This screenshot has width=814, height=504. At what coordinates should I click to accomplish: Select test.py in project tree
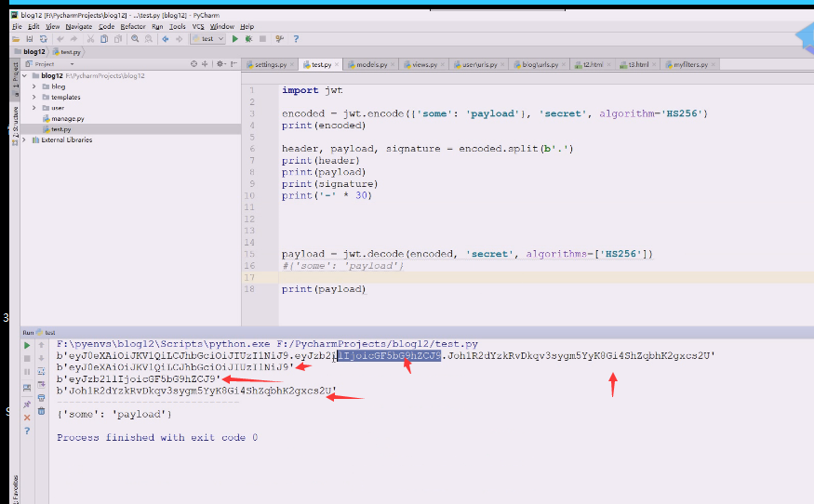coord(60,129)
